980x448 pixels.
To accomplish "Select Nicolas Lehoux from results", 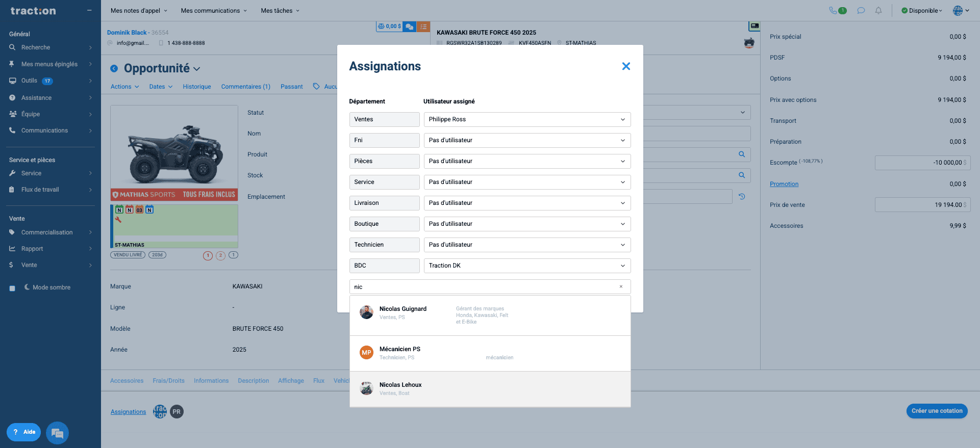I will click(x=490, y=389).
